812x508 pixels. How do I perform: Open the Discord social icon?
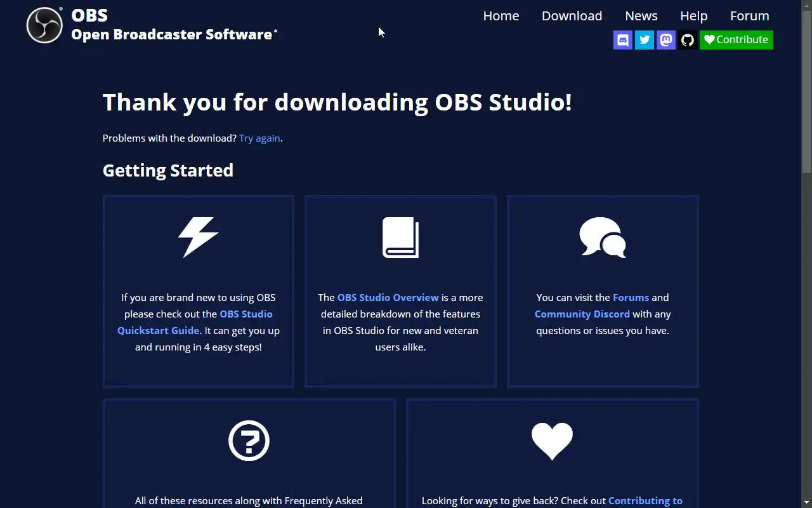click(x=623, y=40)
